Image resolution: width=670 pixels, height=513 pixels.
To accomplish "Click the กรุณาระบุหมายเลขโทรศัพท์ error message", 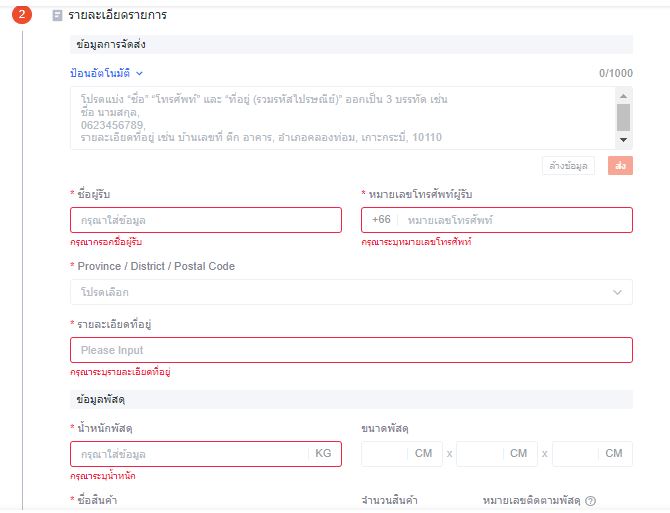I will [416, 242].
